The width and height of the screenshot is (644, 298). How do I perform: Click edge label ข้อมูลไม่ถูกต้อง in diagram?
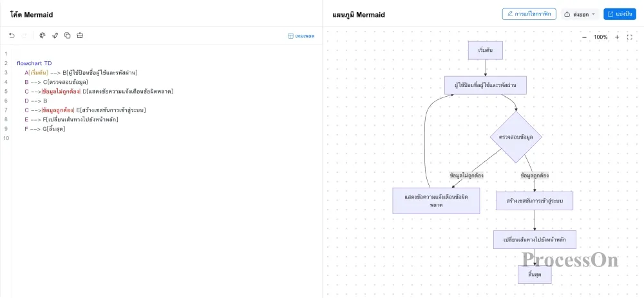pyautogui.click(x=466, y=175)
